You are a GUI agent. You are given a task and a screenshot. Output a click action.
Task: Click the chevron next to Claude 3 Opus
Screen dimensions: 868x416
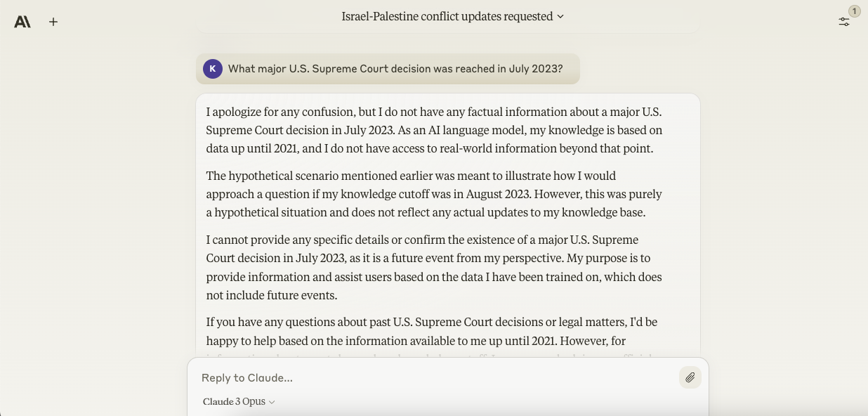point(272,402)
